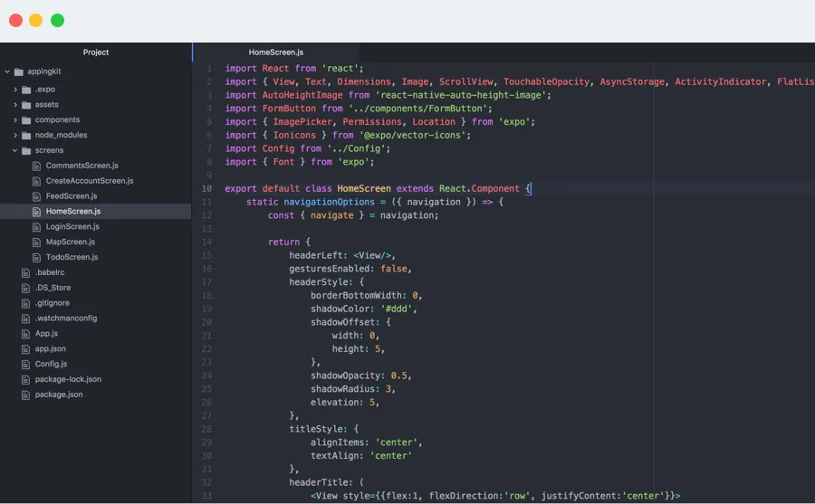Screen dimensions: 815x504
Task: Click the MapScreen.js file icon
Action: [x=36, y=242]
